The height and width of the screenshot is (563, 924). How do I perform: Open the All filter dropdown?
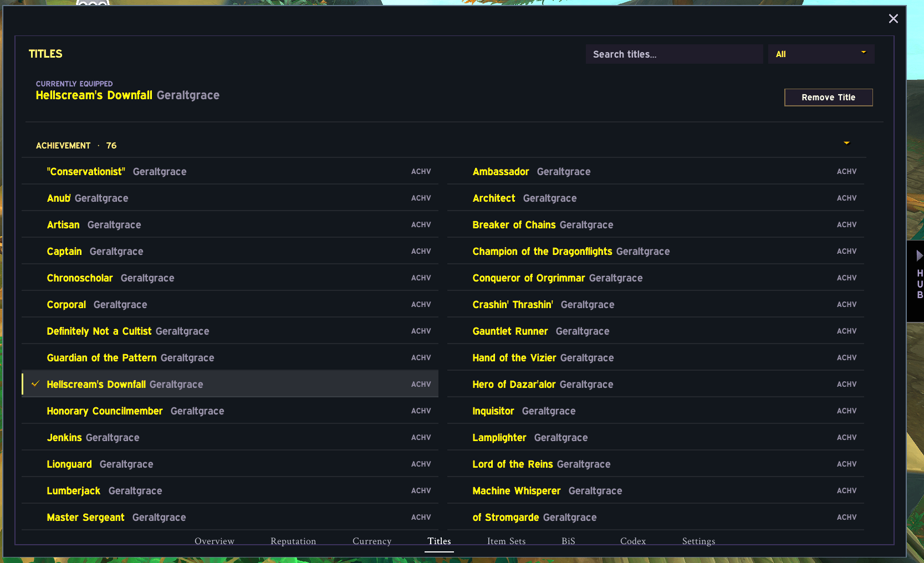821,54
